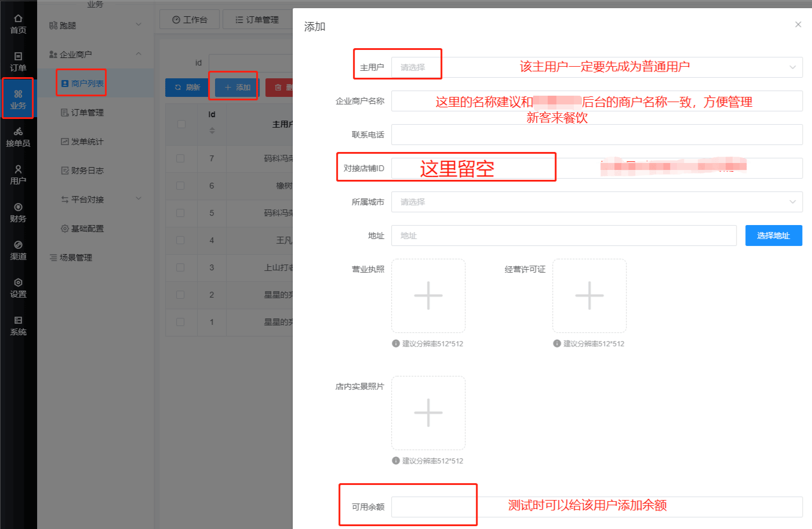
Task: Focus the 企业商户名称 input field
Action: click(x=596, y=101)
